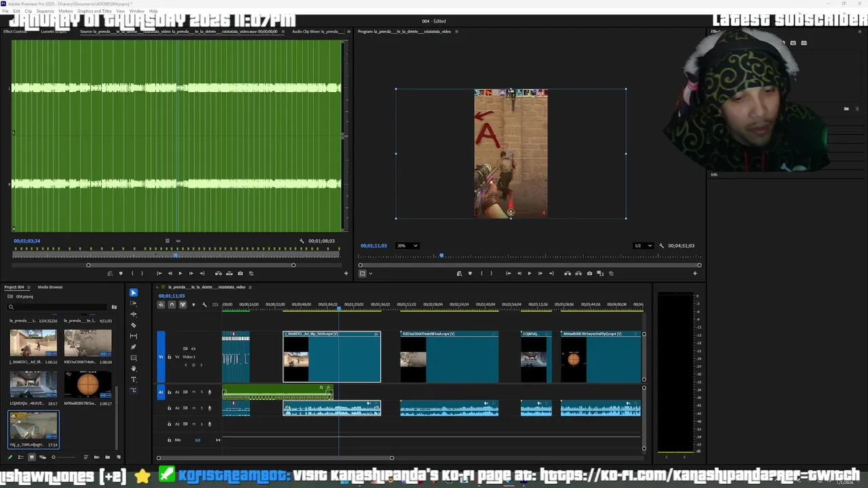Viewport: 868px width, 488px height.
Task: Select the Type tool
Action: (x=134, y=380)
